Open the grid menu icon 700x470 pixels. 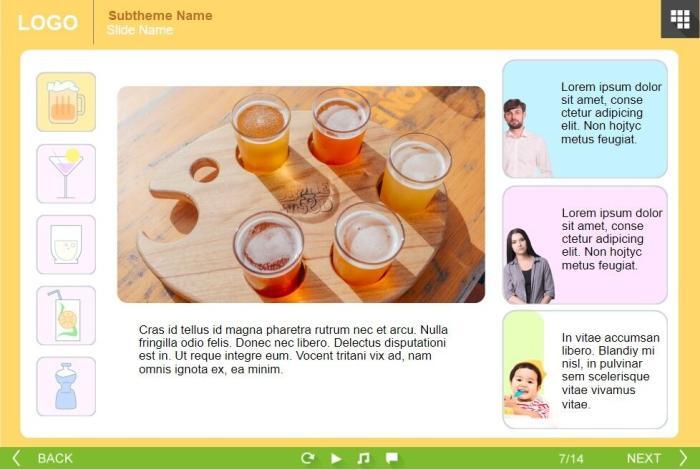click(680, 19)
